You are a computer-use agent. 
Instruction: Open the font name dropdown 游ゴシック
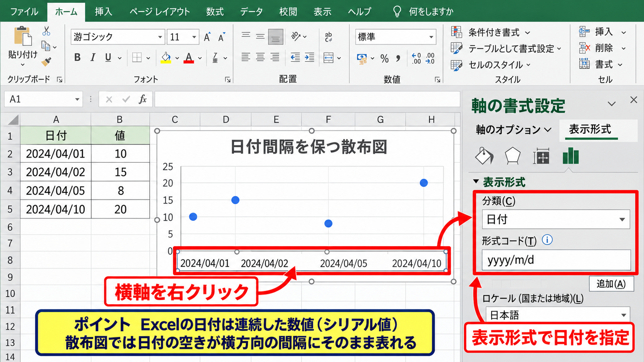pos(160,37)
